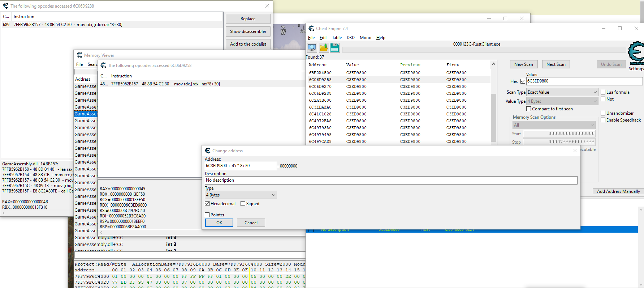Cancel the Change address dialog
This screenshot has width=644, height=288.
pyautogui.click(x=251, y=223)
